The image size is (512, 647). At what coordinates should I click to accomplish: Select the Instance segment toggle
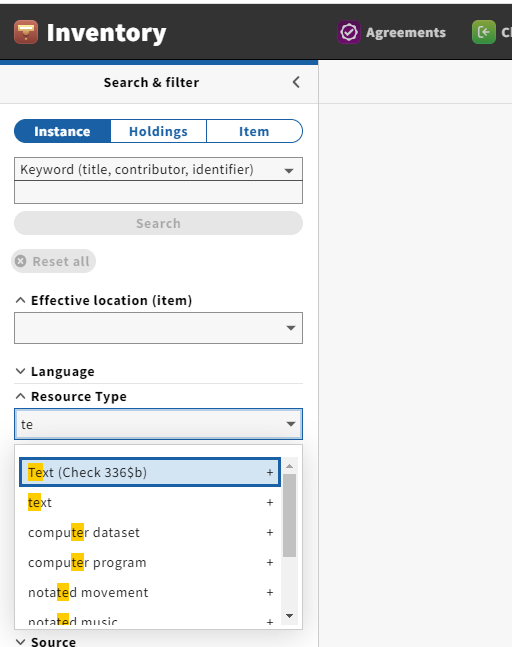click(62, 131)
